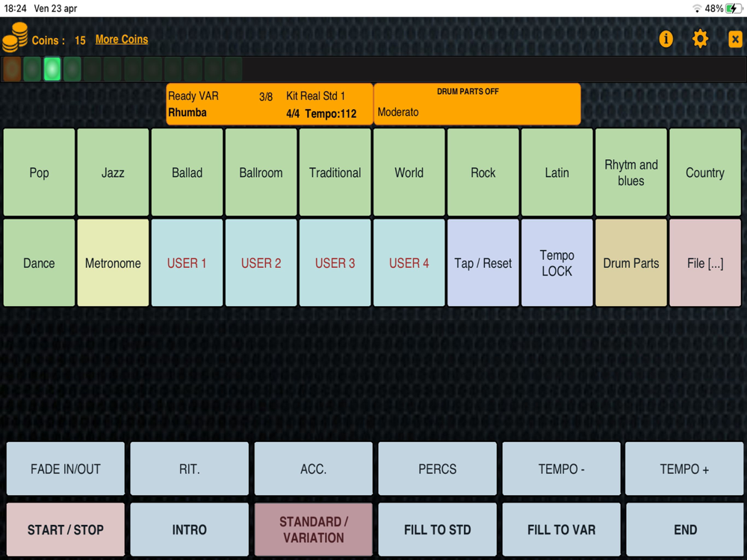Choose the Rock style category

point(483,172)
